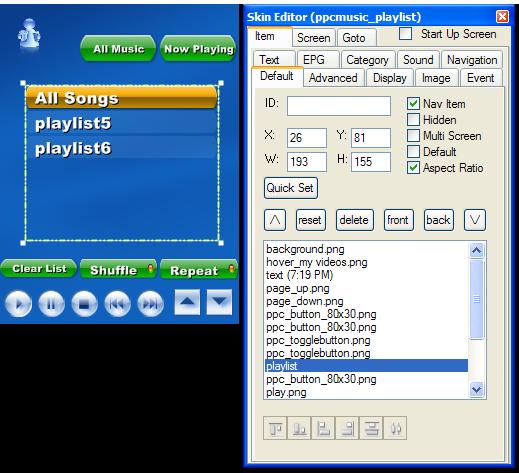Open the Image sub-tab
Viewport: 519px width, 473px height.
(x=436, y=78)
